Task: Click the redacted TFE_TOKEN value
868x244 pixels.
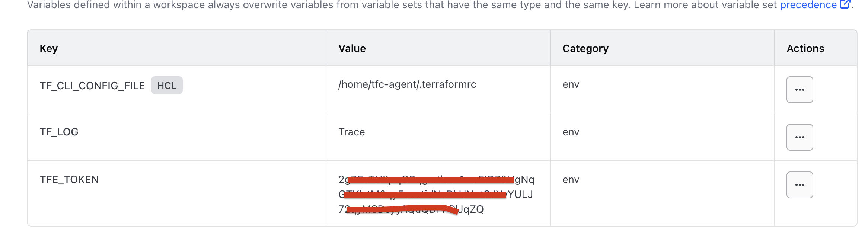Action: [x=436, y=195]
